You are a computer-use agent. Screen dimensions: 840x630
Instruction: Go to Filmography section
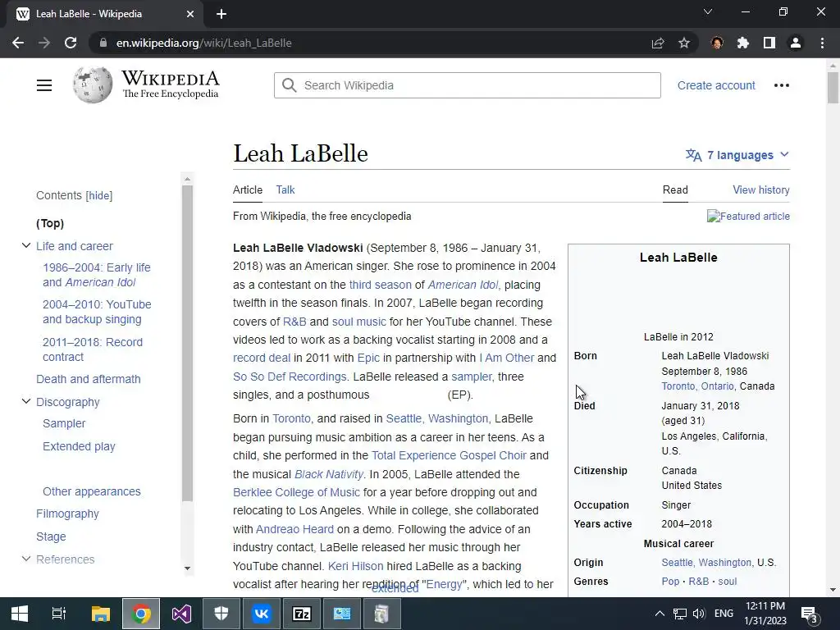(67, 514)
